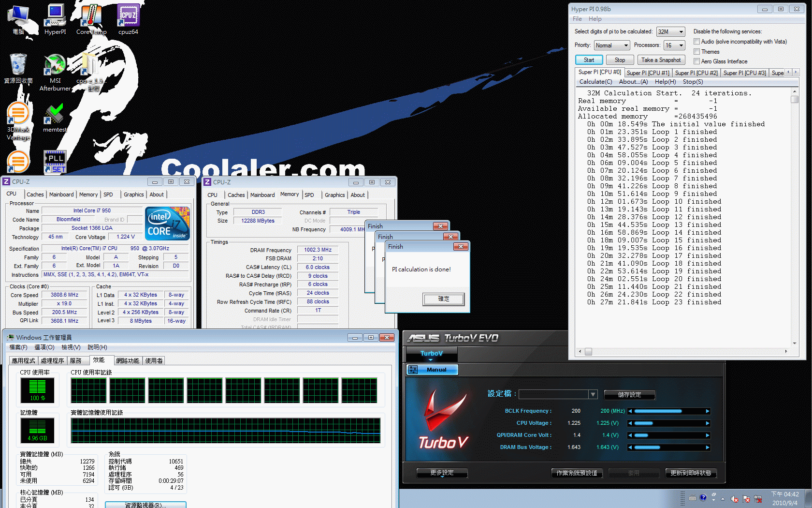Image resolution: width=812 pixels, height=508 pixels.
Task: Click the muted volume icon in system tray
Action: (735, 499)
